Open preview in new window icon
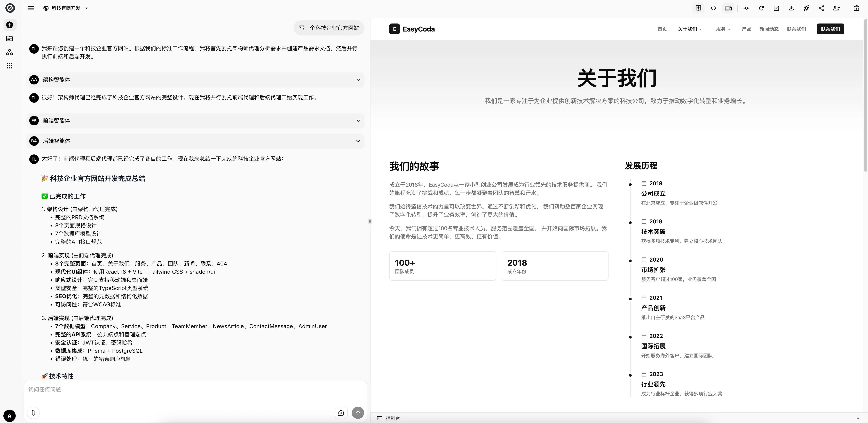The width and height of the screenshot is (868, 423). coord(776,8)
